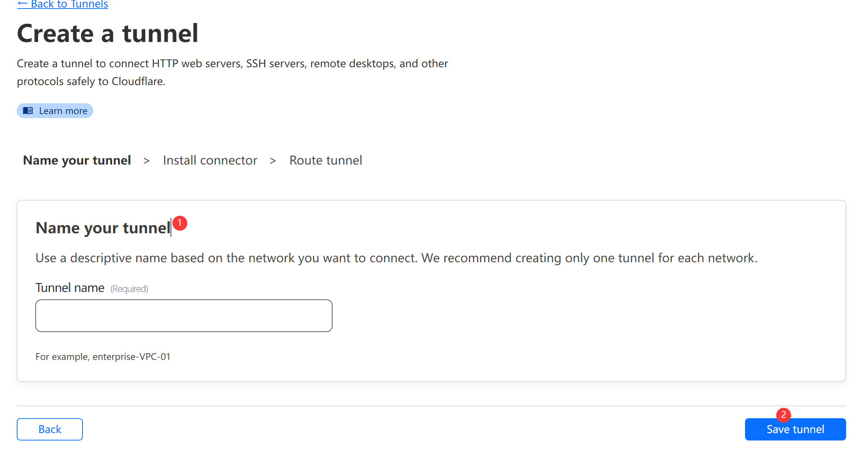Click the Name your tunnel card heading
Image resolution: width=868 pixels, height=465 pixels.
coord(103,228)
